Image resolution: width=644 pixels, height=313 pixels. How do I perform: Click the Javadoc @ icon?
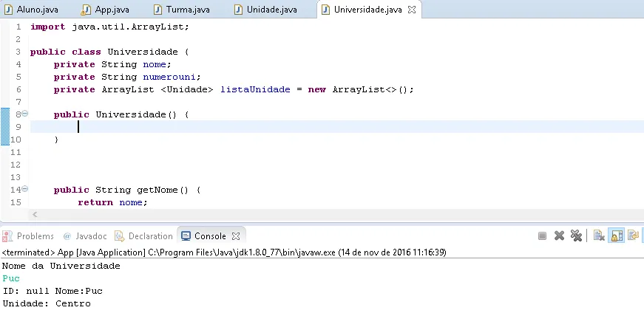pos(67,236)
